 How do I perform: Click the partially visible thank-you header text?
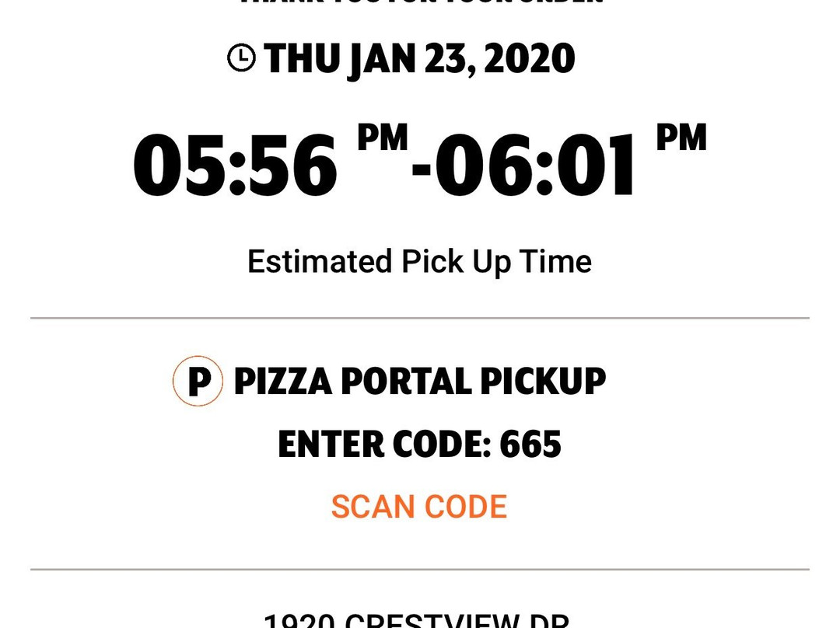[421, 2]
